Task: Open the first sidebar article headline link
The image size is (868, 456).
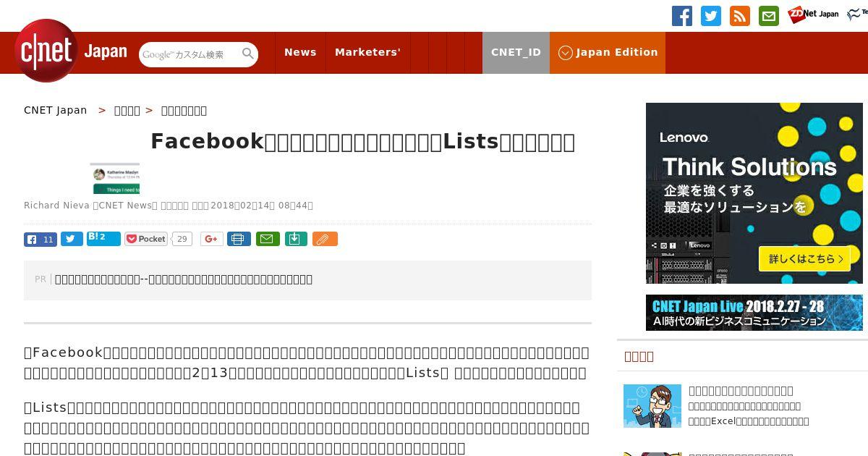Action: point(741,390)
